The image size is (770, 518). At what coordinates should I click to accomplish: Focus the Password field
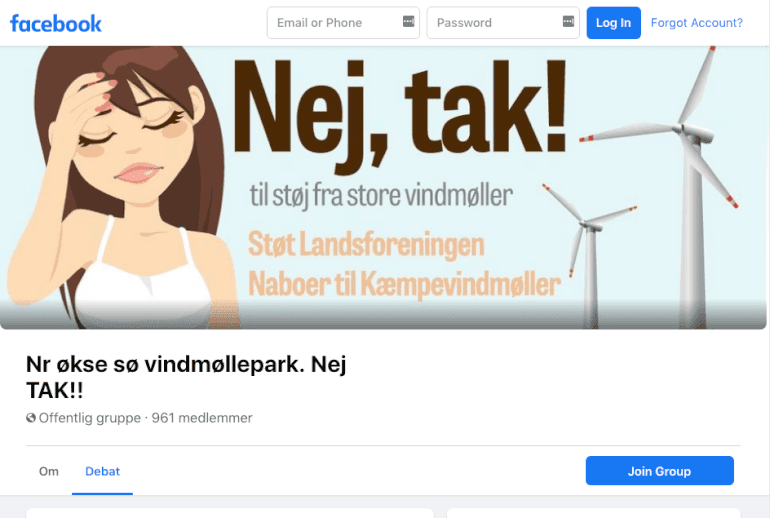(x=503, y=23)
